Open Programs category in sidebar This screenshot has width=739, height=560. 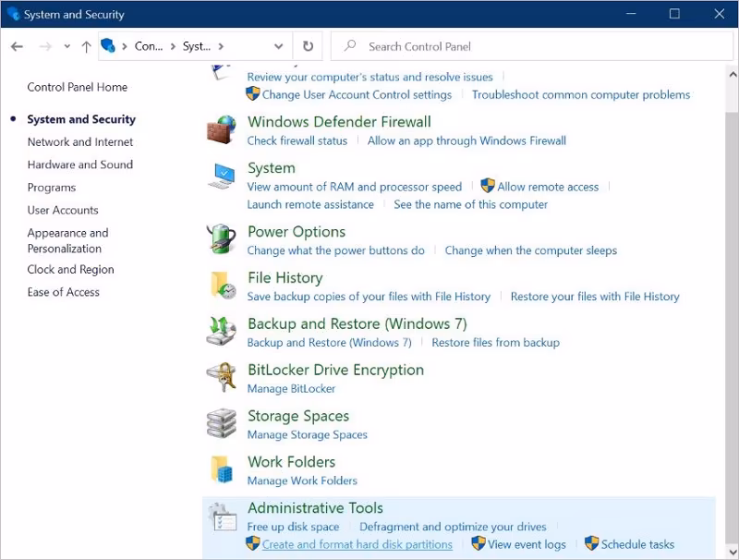pos(52,188)
